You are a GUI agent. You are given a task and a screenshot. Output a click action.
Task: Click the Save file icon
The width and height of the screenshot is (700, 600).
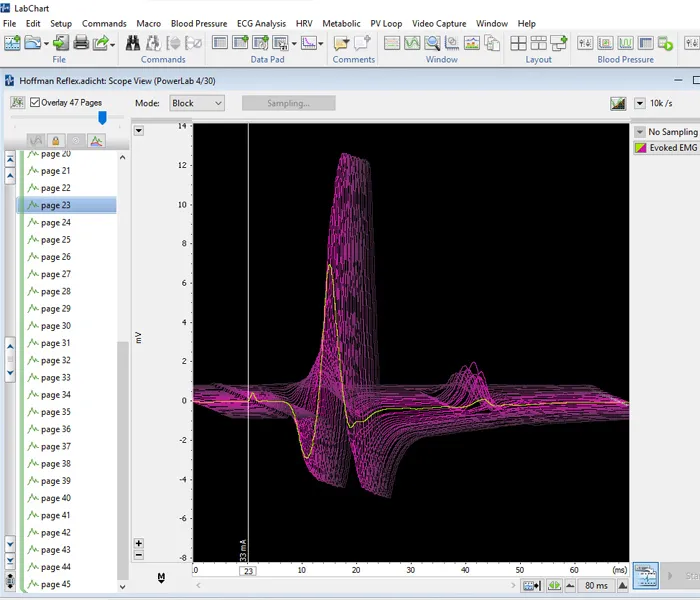[59, 43]
